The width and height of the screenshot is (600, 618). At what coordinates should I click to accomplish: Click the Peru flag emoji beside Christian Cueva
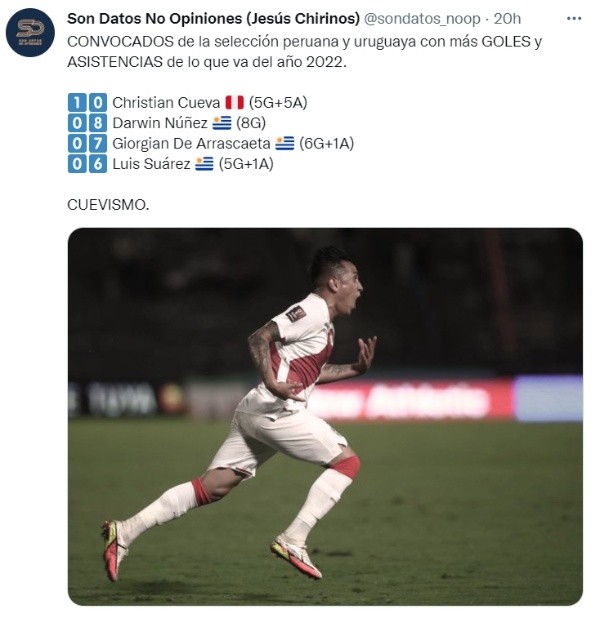click(235, 103)
